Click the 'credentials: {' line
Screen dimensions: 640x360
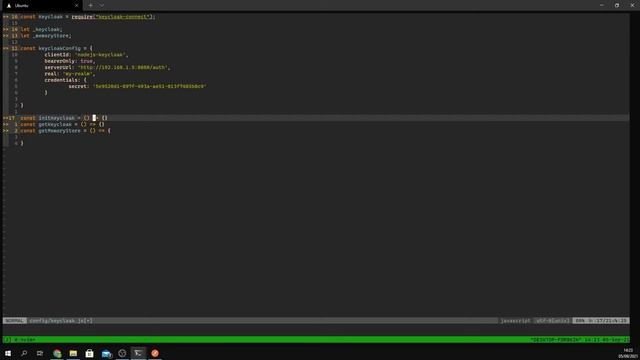[x=65, y=80]
